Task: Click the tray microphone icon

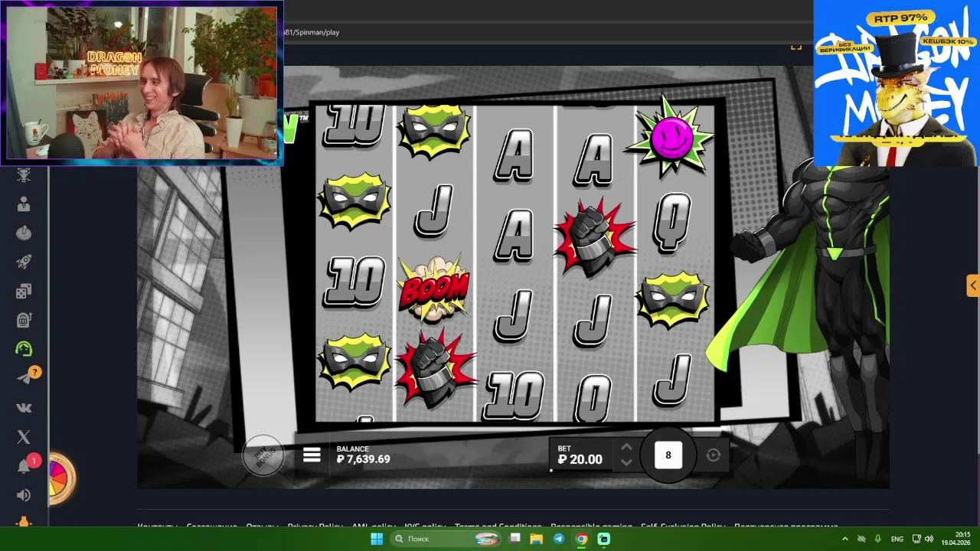Action: (x=877, y=539)
